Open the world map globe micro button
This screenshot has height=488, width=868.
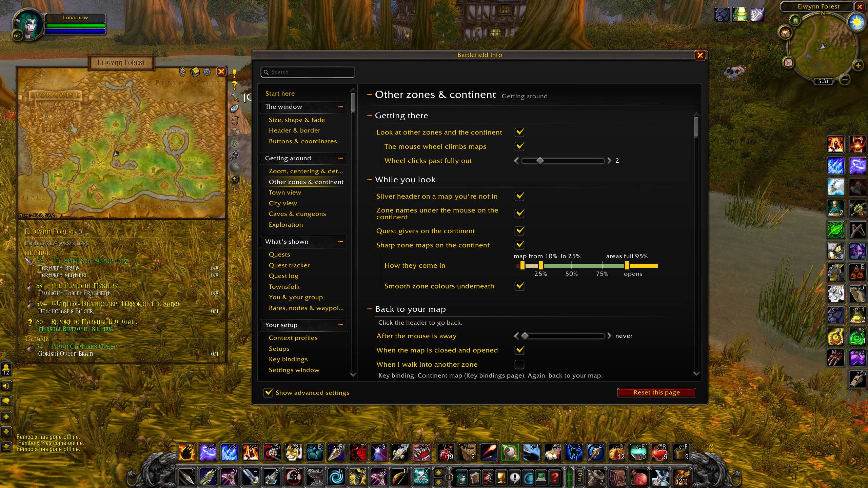[x=528, y=478]
